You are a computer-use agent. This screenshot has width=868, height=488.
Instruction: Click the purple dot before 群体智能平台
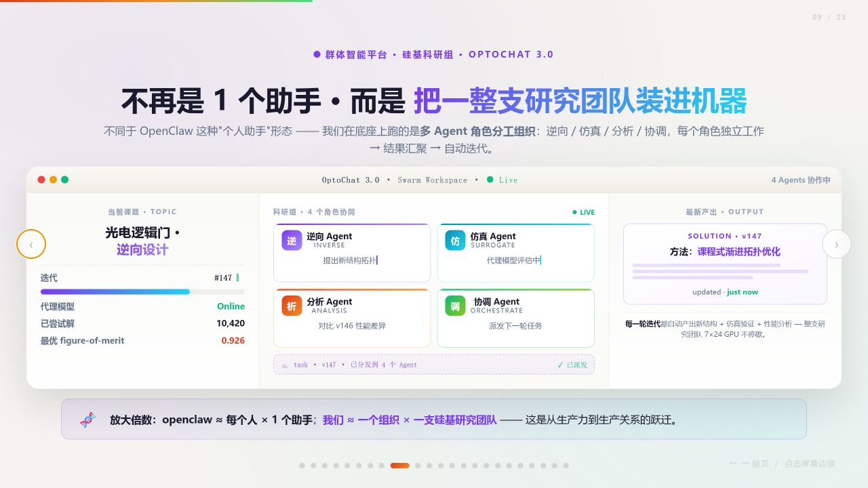(317, 54)
